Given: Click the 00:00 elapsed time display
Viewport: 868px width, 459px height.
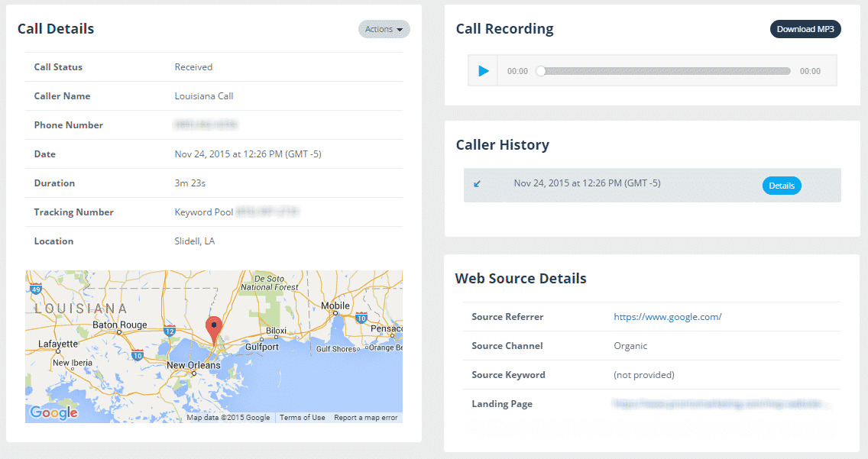Looking at the screenshot, I should tap(517, 70).
